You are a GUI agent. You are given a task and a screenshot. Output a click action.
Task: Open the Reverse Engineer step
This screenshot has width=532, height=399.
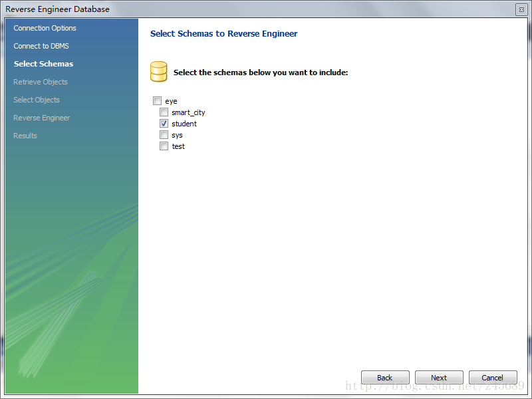(42, 118)
